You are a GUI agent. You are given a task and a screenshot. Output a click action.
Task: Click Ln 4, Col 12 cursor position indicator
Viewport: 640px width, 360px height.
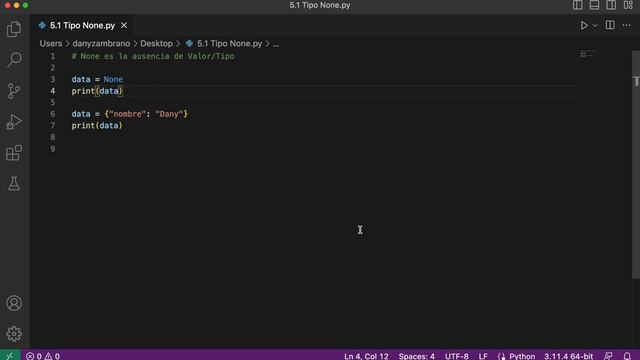pyautogui.click(x=366, y=356)
